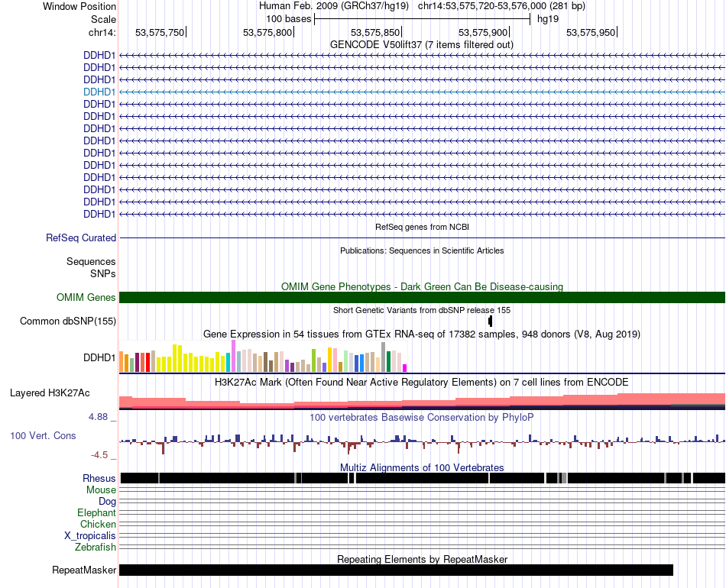This screenshot has height=588, width=726.
Task: Click the Dog species label
Action: tap(108, 502)
